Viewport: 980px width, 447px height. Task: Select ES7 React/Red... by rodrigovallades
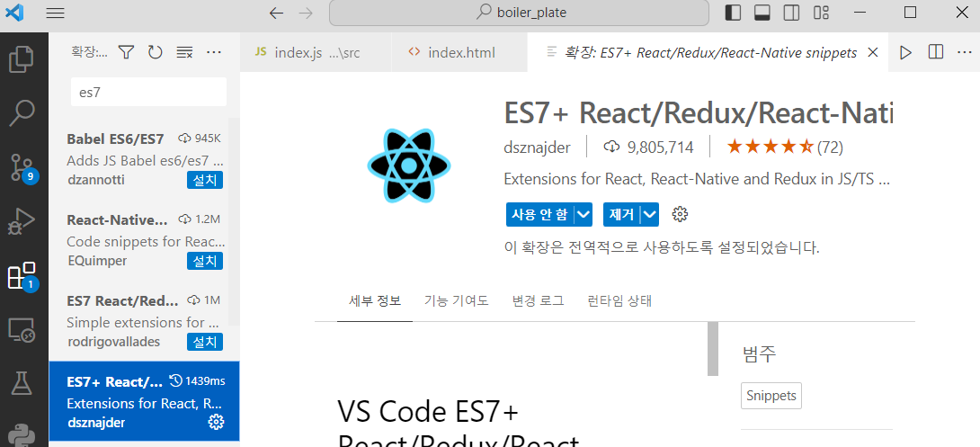click(x=145, y=321)
